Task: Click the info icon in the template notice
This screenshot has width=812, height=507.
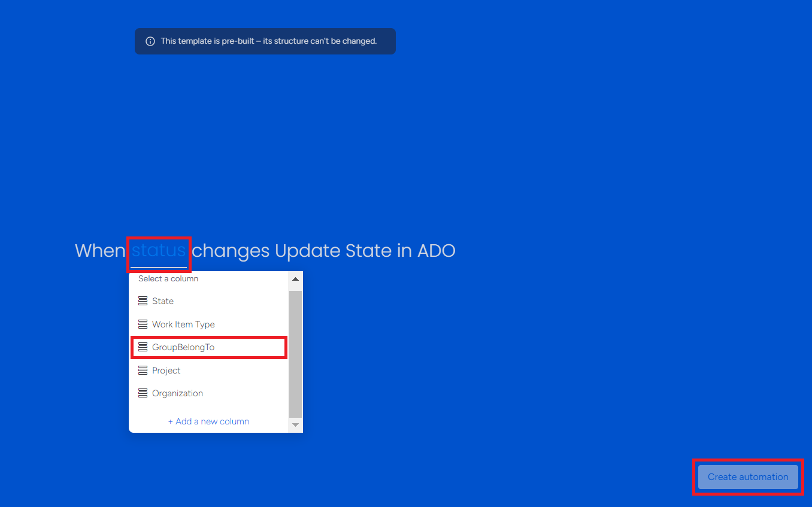Action: click(x=150, y=41)
